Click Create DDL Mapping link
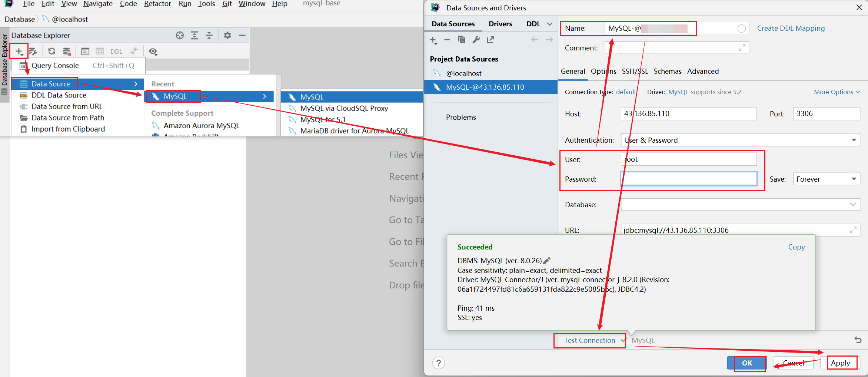This screenshot has width=868, height=377. (791, 29)
